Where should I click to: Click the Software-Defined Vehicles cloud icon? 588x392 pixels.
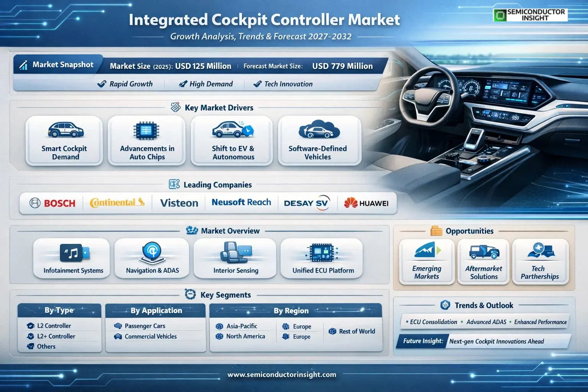click(x=319, y=129)
